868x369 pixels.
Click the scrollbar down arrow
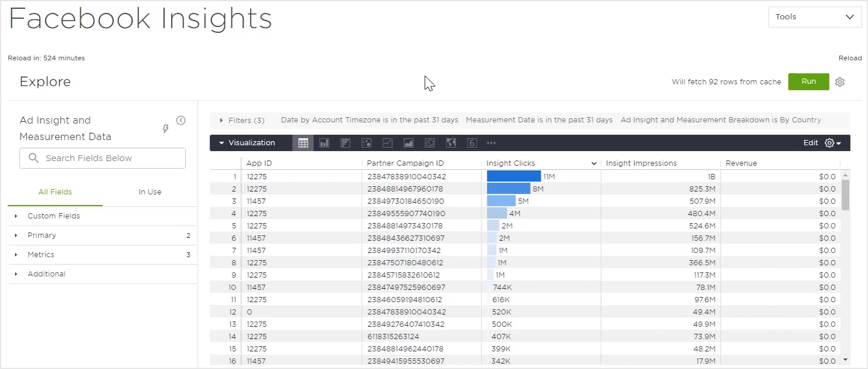(x=845, y=359)
